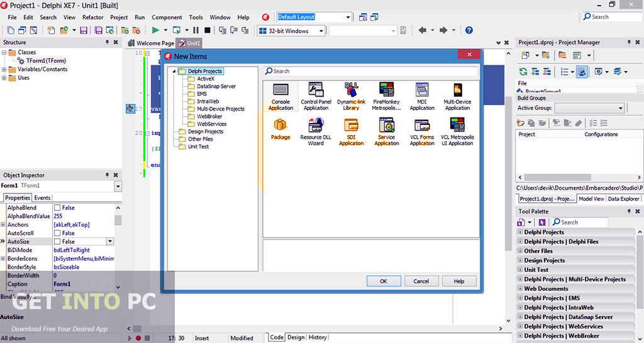Click the New Items toolbar icon
The width and height of the screenshot is (644, 343).
tap(51, 30)
